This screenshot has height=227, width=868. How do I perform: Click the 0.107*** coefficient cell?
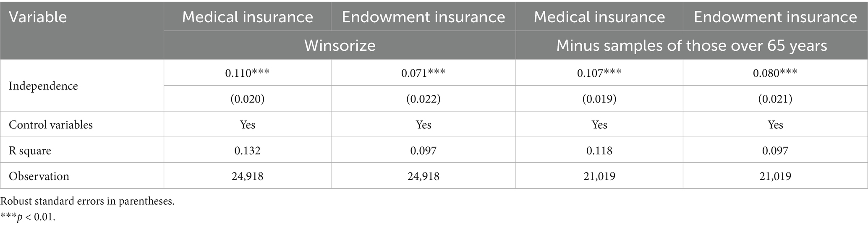click(x=599, y=73)
